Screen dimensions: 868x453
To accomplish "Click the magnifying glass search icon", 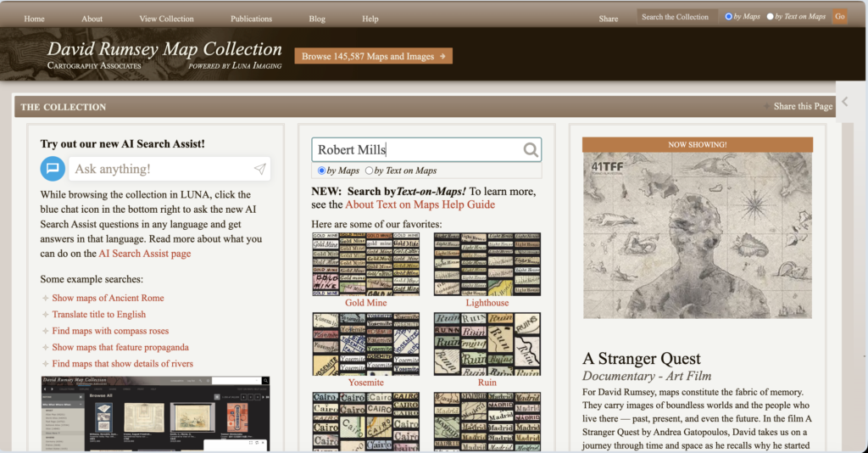I will click(531, 150).
